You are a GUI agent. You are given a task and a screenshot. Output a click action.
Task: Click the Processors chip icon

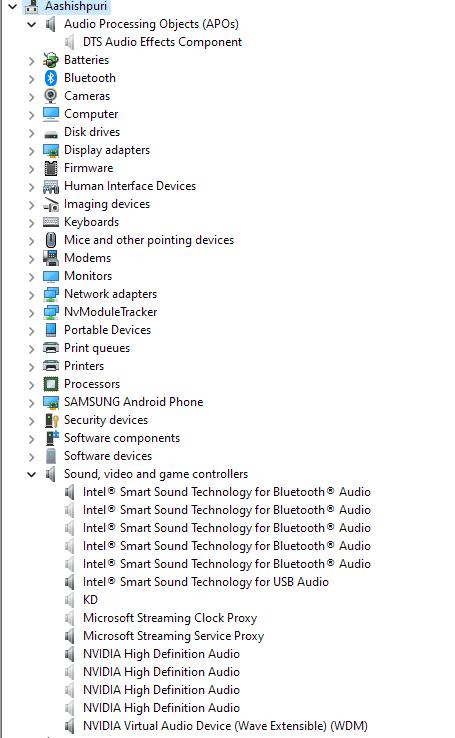tap(51, 384)
